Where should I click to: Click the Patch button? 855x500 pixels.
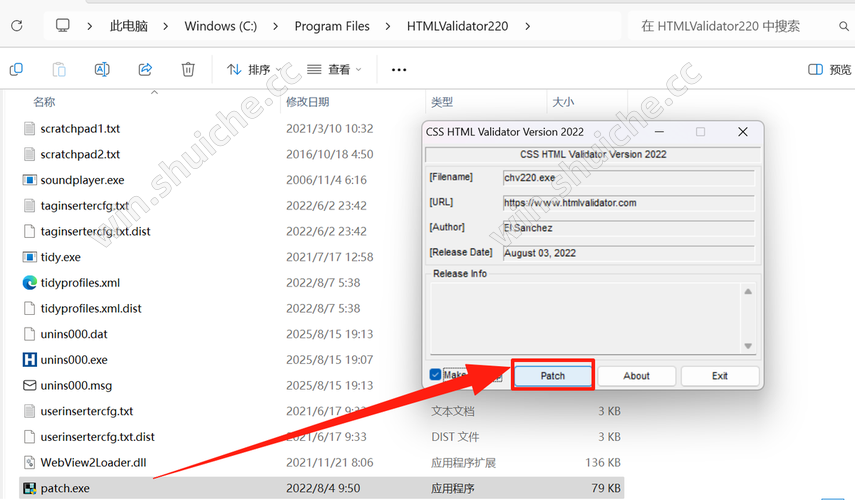coord(552,376)
